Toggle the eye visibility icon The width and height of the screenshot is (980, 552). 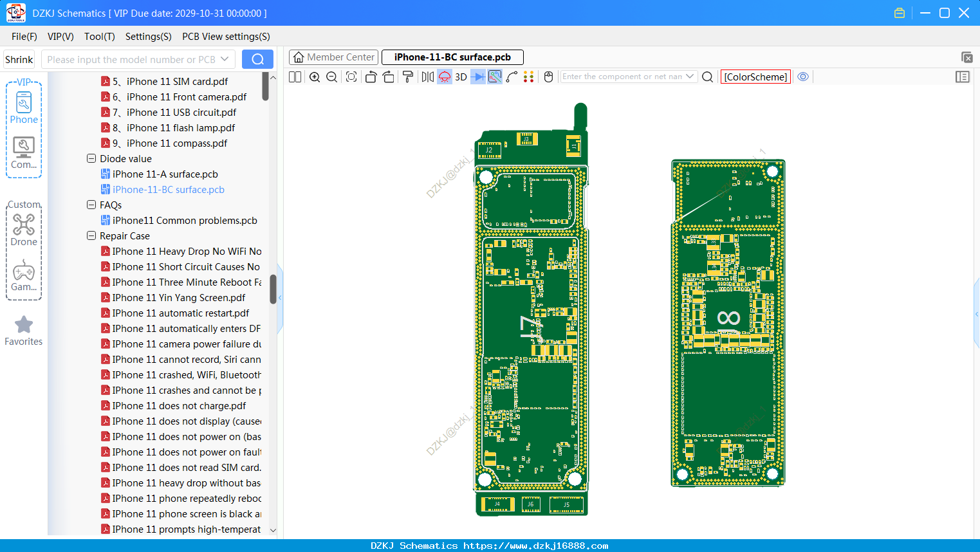(803, 77)
